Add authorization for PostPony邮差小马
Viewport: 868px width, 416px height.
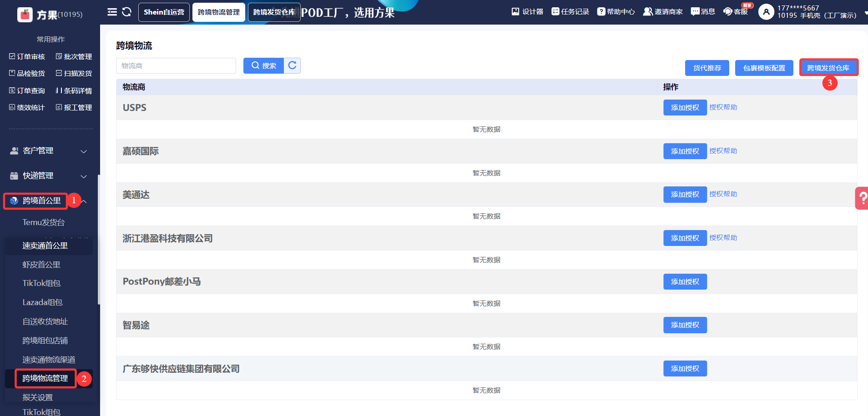pos(685,281)
